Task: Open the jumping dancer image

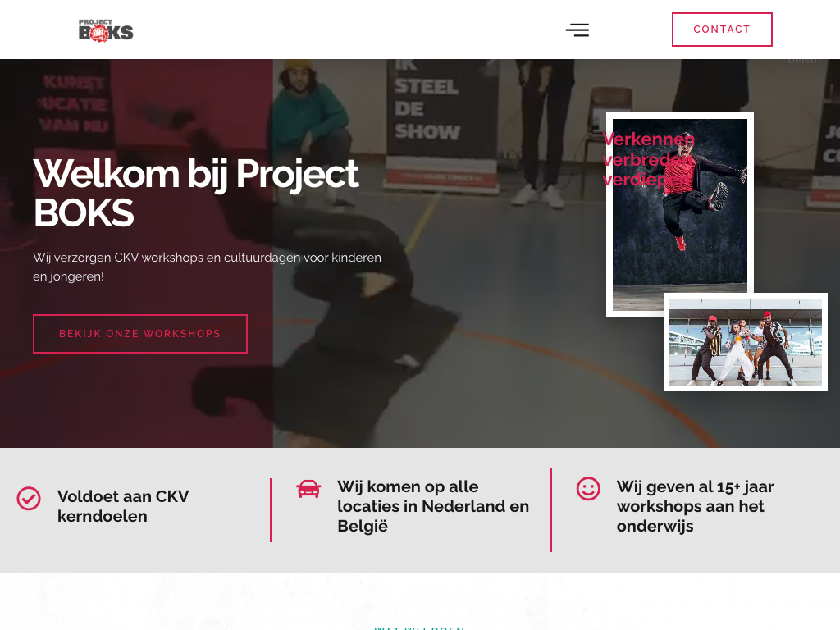Action: pos(680,214)
